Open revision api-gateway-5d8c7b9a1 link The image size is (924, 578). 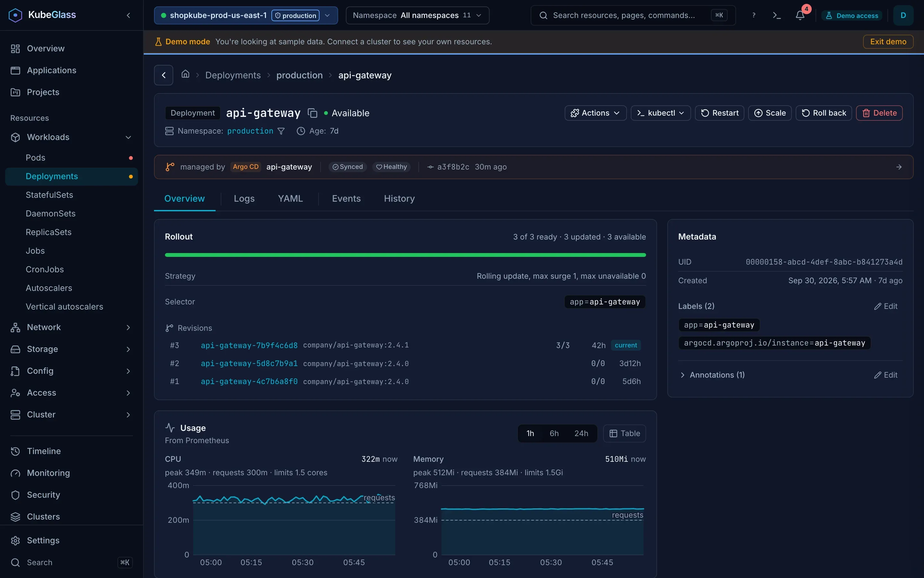249,363
